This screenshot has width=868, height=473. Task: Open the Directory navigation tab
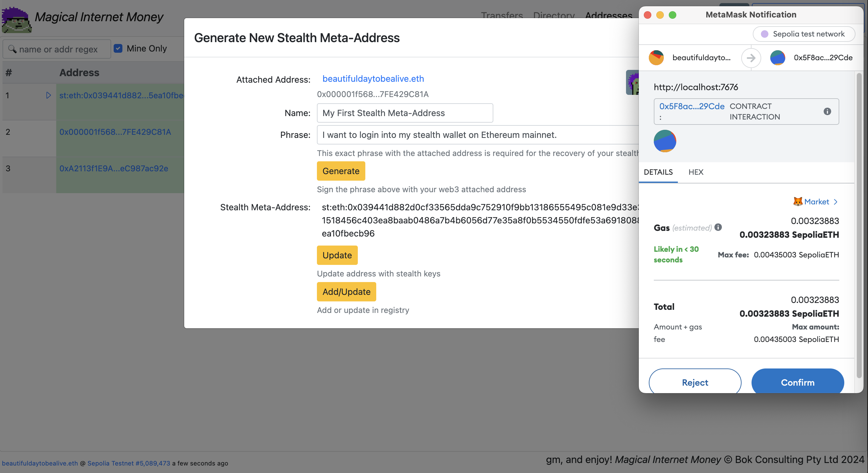(554, 16)
